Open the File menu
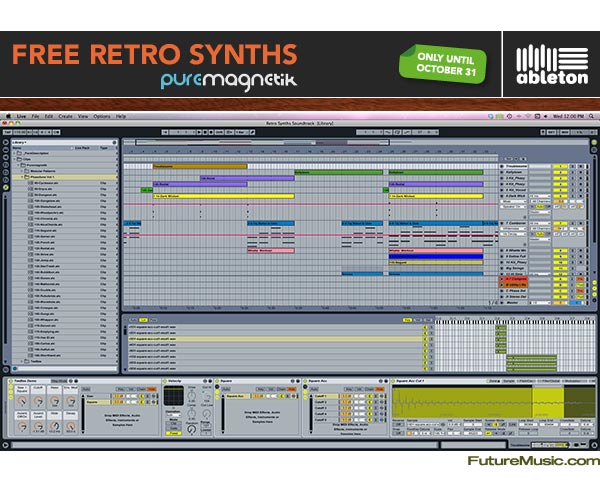 pos(35,116)
